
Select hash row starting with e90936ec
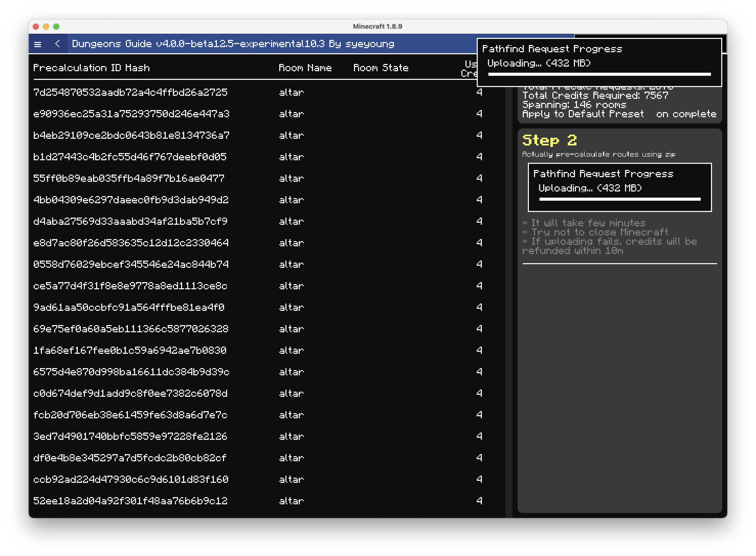click(x=131, y=114)
